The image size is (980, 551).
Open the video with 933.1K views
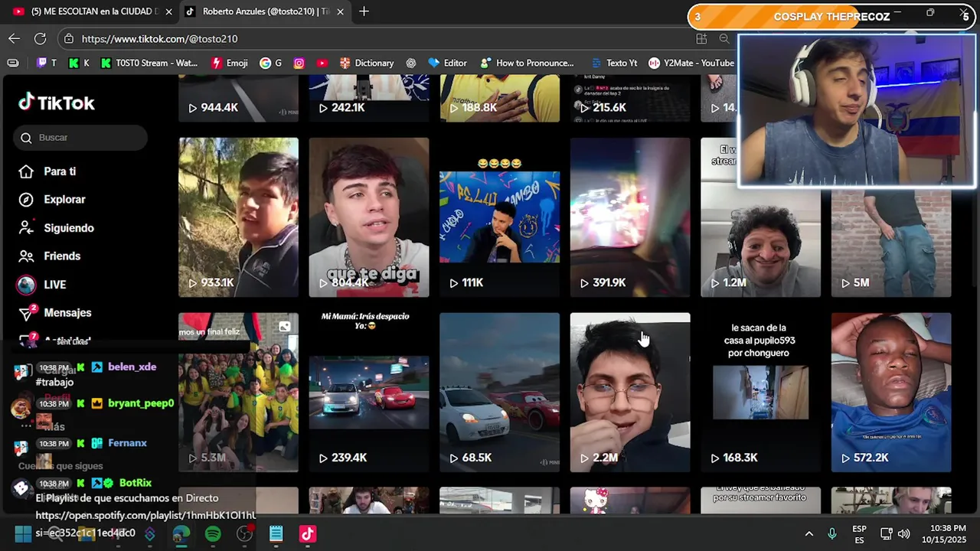pyautogui.click(x=238, y=217)
